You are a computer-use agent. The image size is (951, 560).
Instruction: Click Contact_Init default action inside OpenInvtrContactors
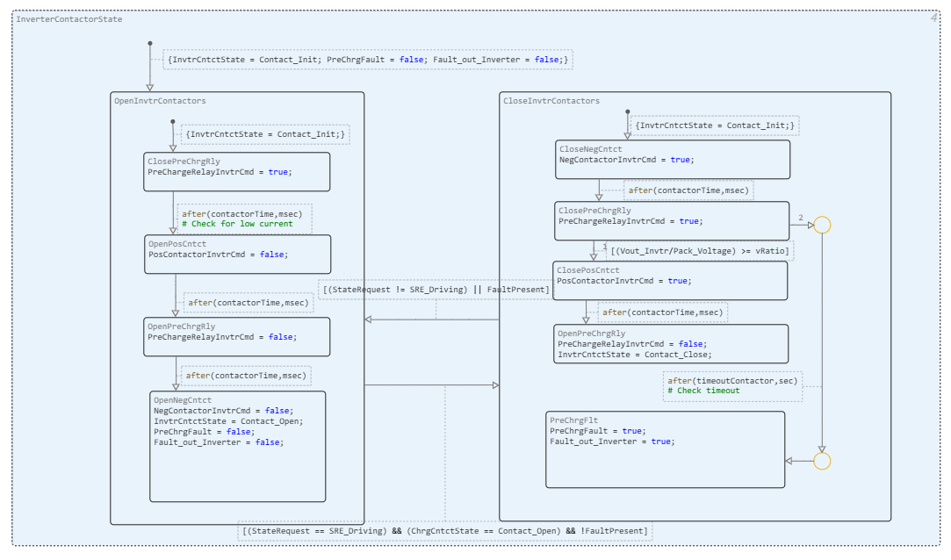click(265, 134)
